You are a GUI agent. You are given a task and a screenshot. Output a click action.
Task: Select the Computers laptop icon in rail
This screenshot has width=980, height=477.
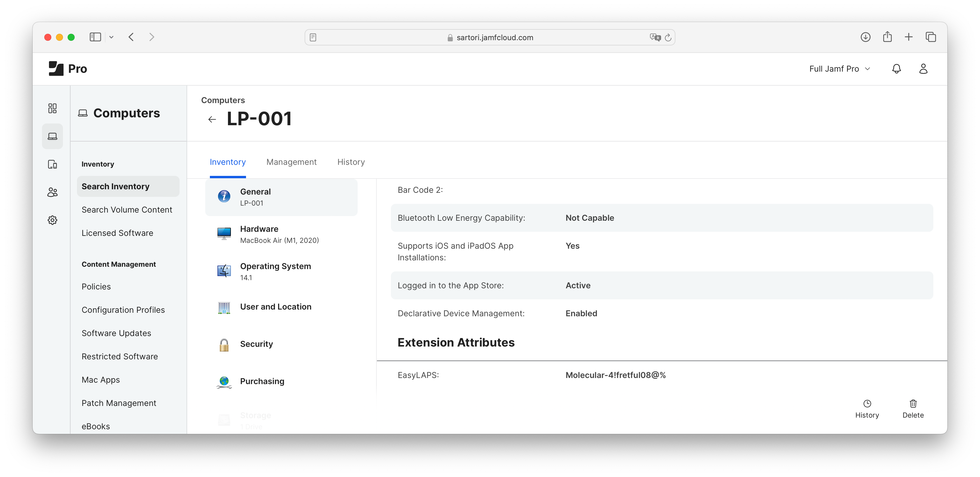[x=52, y=136]
